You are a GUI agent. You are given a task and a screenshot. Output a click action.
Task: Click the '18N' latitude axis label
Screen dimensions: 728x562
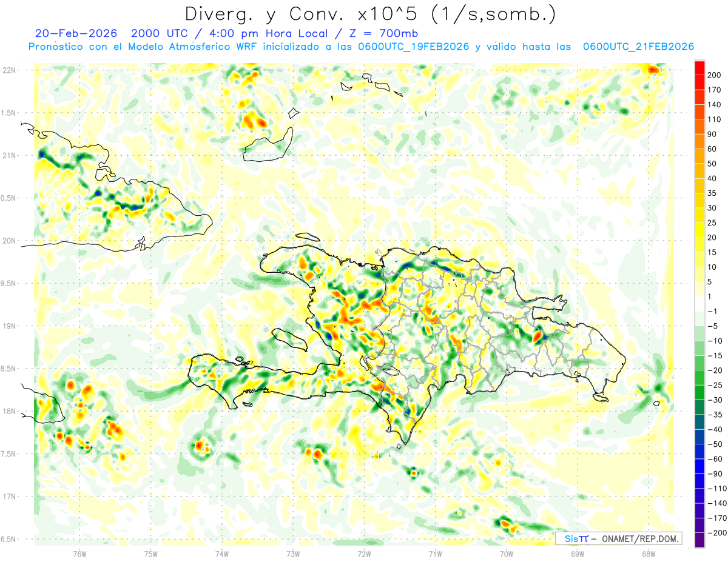[x=8, y=412]
